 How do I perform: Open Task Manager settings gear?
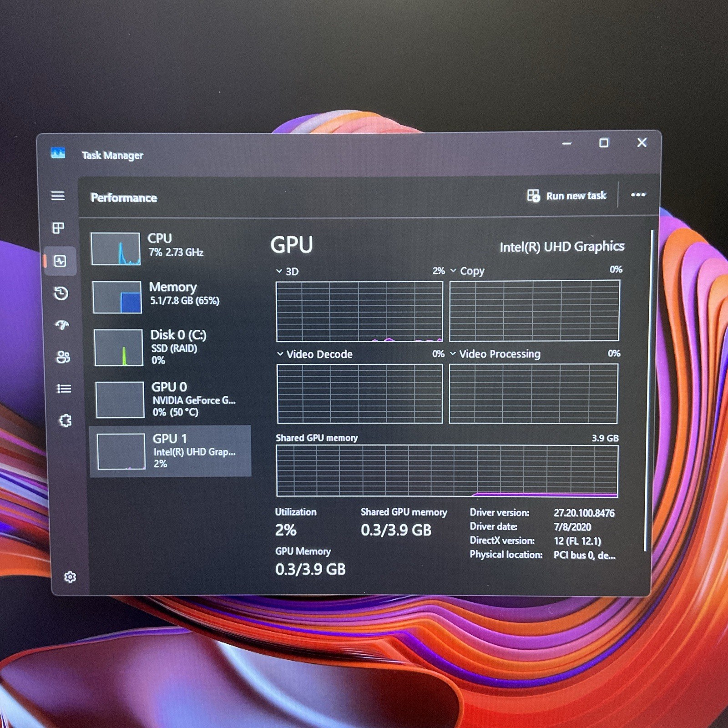coord(70,577)
